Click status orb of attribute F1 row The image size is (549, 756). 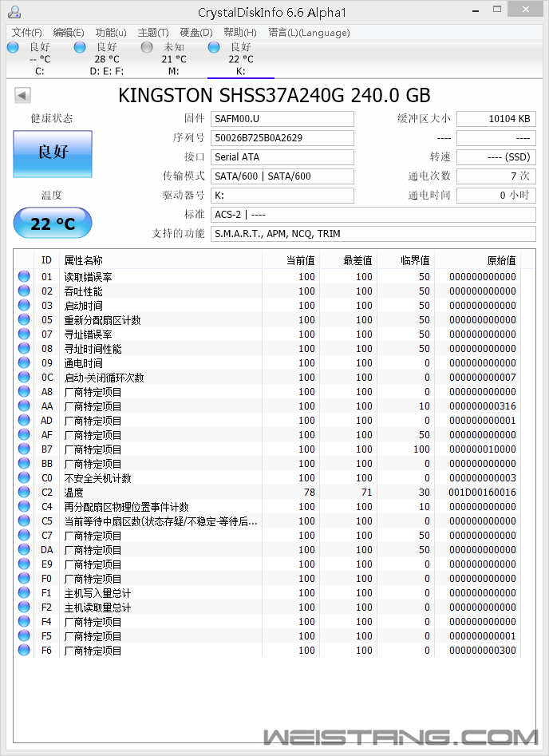click(24, 592)
